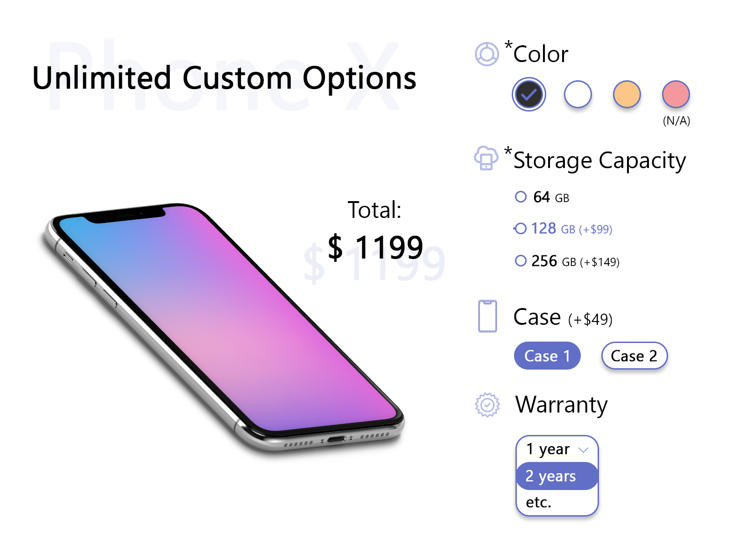Choose the Case 2 button
This screenshot has height=560, width=747.
634,356
